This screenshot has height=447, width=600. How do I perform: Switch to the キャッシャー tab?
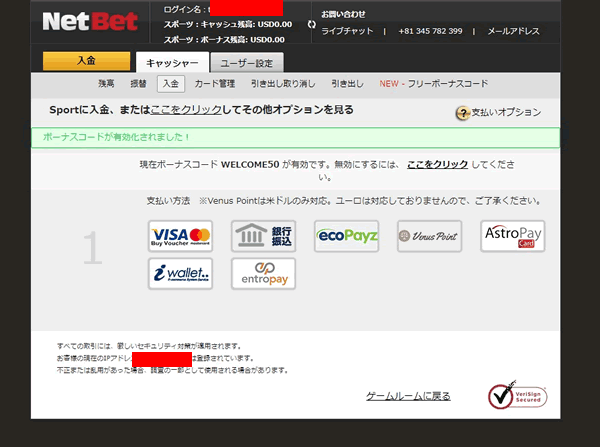pyautogui.click(x=172, y=62)
